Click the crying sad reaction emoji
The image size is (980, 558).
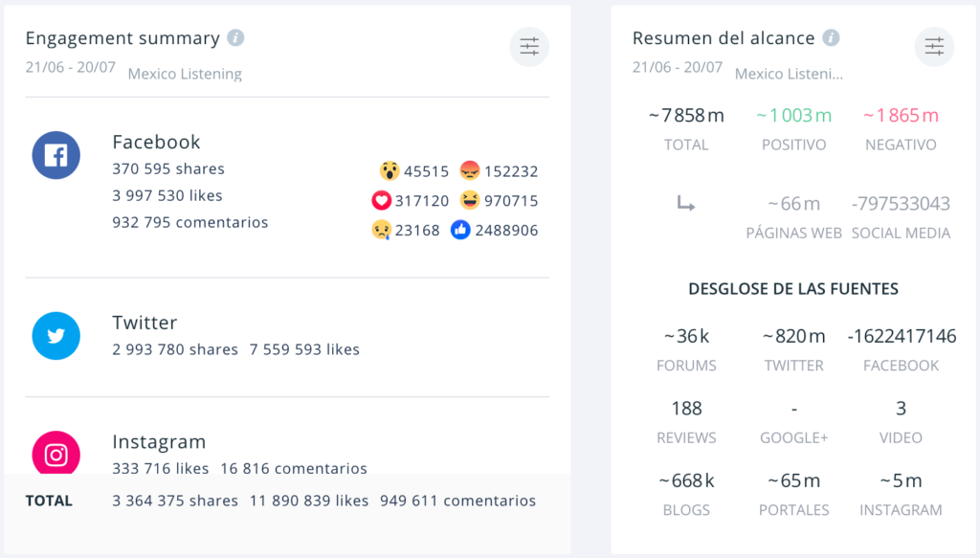[x=381, y=230]
